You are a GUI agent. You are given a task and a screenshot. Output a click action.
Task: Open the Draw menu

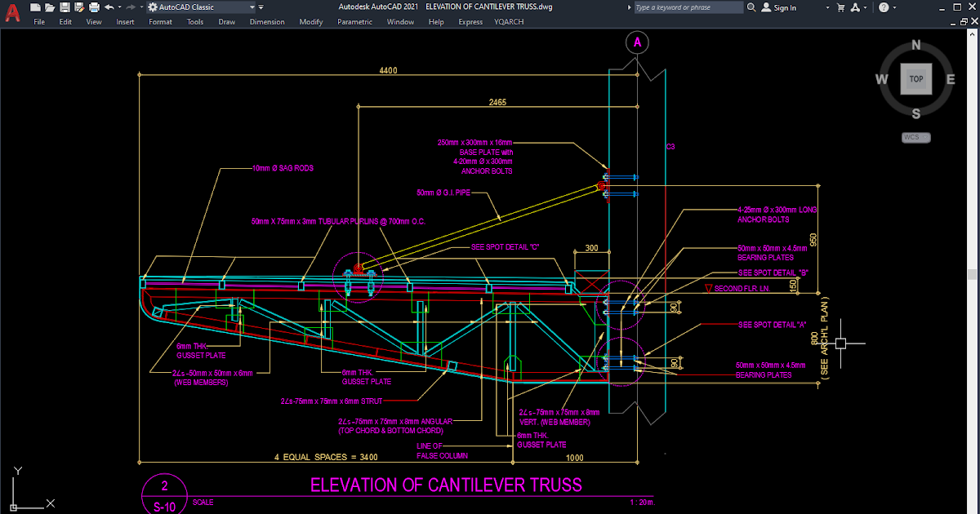tap(226, 22)
